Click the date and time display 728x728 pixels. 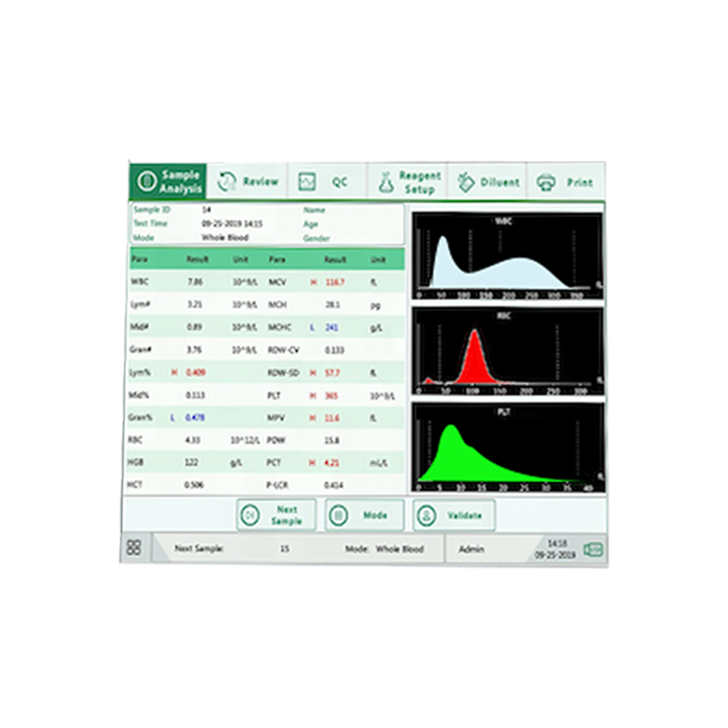point(555,549)
